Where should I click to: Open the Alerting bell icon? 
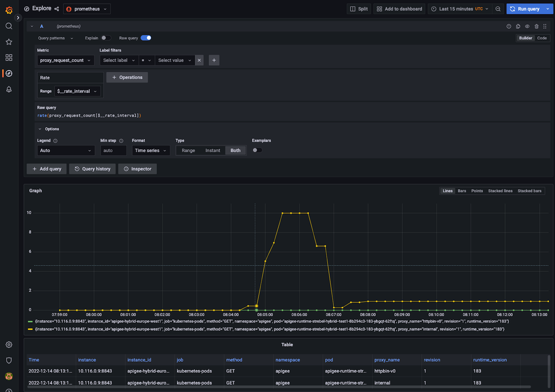(x=9, y=89)
